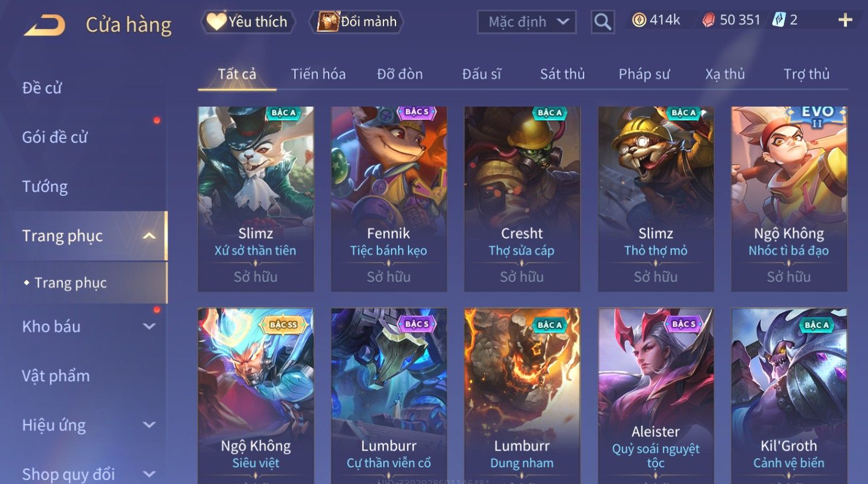Click the plus icon to add currency
This screenshot has width=868, height=484.
pyautogui.click(x=845, y=21)
